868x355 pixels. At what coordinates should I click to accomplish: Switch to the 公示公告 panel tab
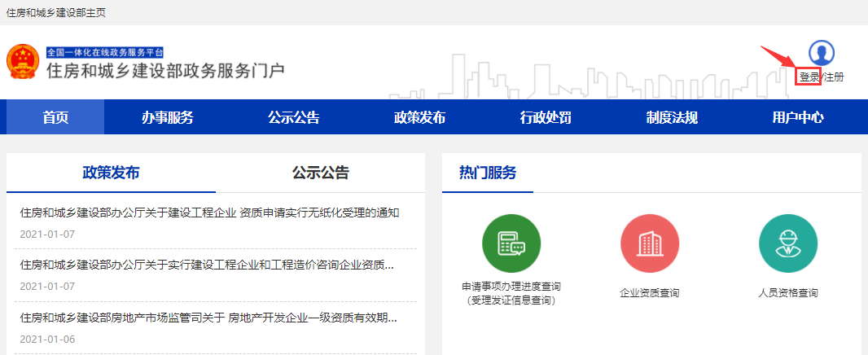pos(320,173)
